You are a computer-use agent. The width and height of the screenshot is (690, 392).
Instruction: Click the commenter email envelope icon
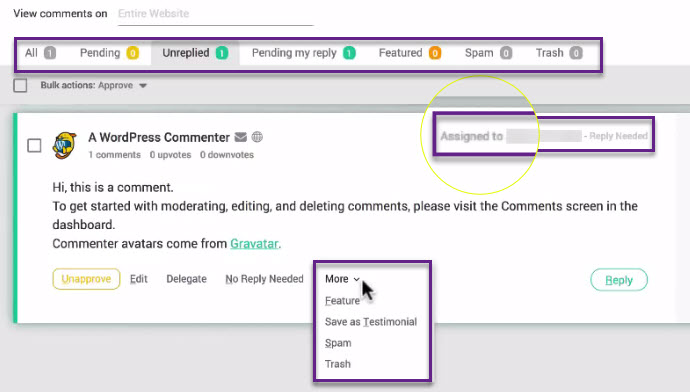pos(241,137)
